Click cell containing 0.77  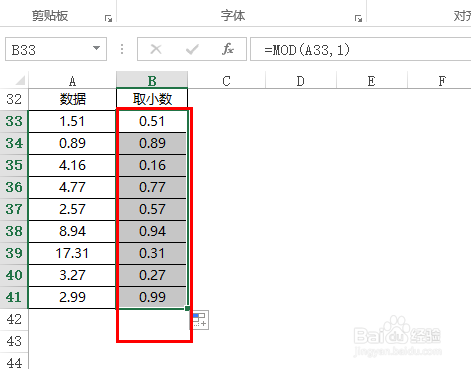pos(152,187)
